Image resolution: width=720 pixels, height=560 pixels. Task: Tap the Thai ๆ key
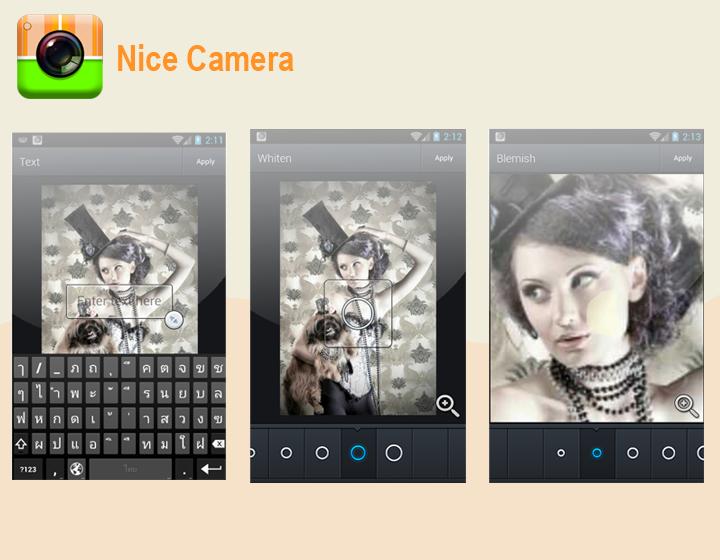pyautogui.click(x=21, y=393)
